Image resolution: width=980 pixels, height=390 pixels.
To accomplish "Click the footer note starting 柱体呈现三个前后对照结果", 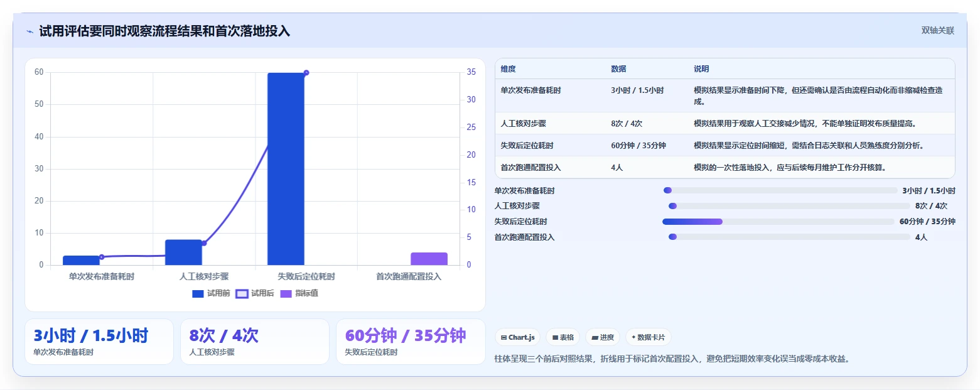I will pos(672,359).
